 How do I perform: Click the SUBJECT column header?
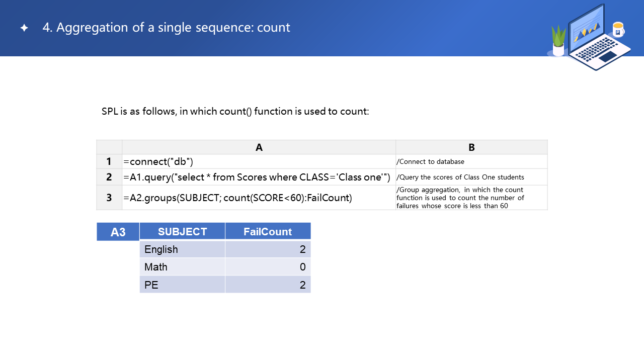click(182, 231)
